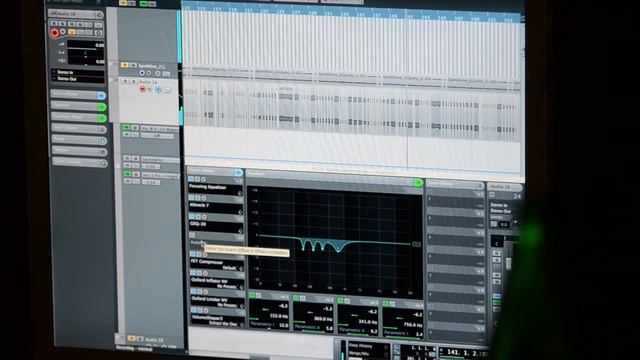
Task: Open the GEQ-30 insert slot
Action: 215,225
